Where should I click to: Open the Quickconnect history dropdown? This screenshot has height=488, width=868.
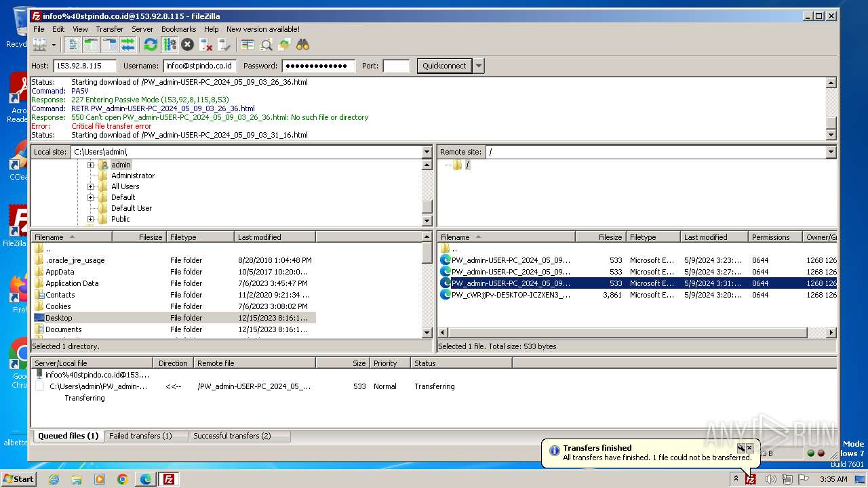(x=479, y=66)
